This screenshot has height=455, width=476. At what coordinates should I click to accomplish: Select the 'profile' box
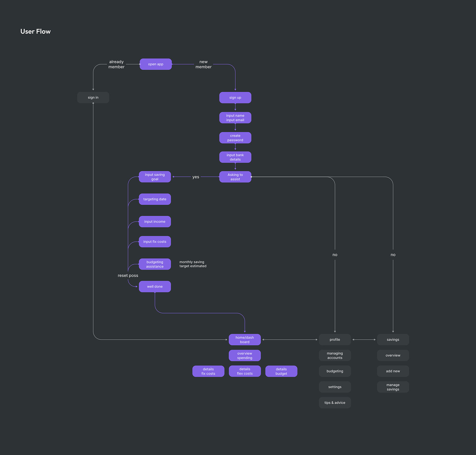(x=335, y=339)
